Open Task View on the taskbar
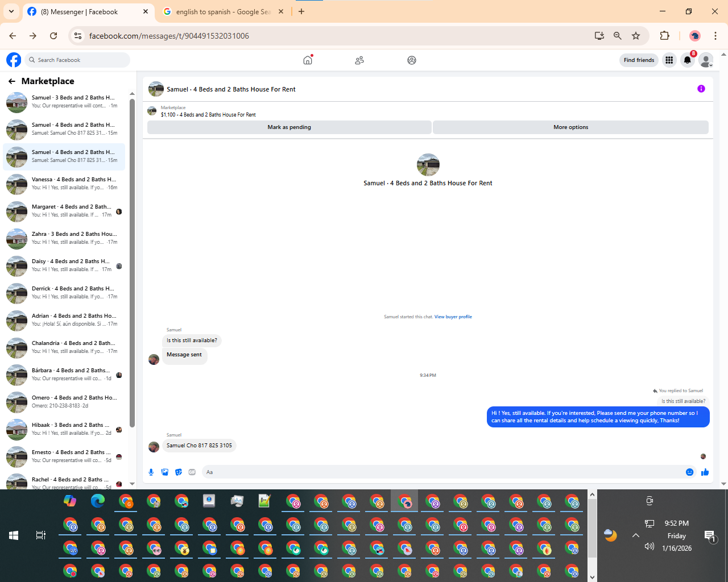This screenshot has height=582, width=728. (41, 535)
